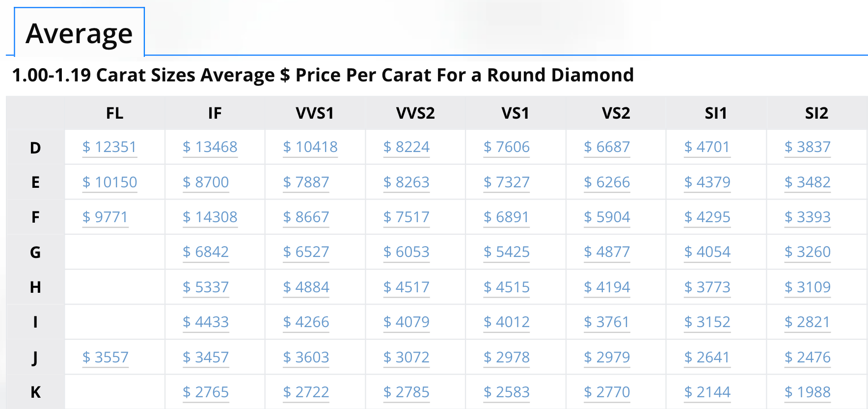Image resolution: width=868 pixels, height=409 pixels.
Task: Open the $ 1988 K SI2 price
Action: point(808,392)
